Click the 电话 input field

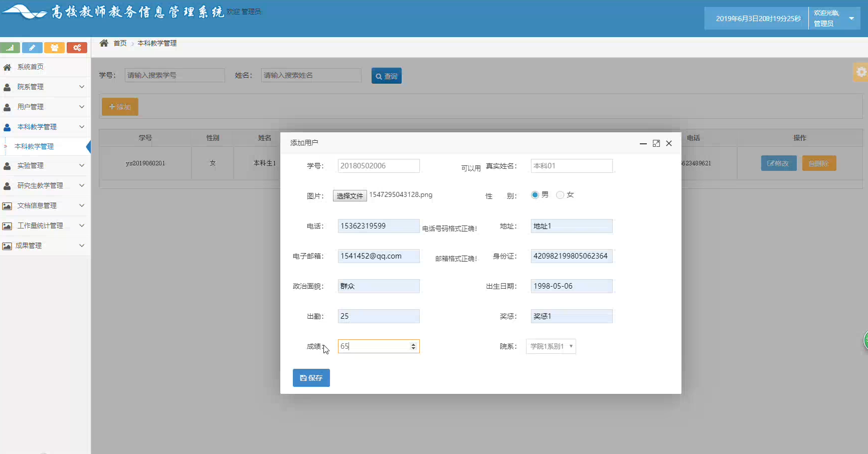pyautogui.click(x=379, y=226)
